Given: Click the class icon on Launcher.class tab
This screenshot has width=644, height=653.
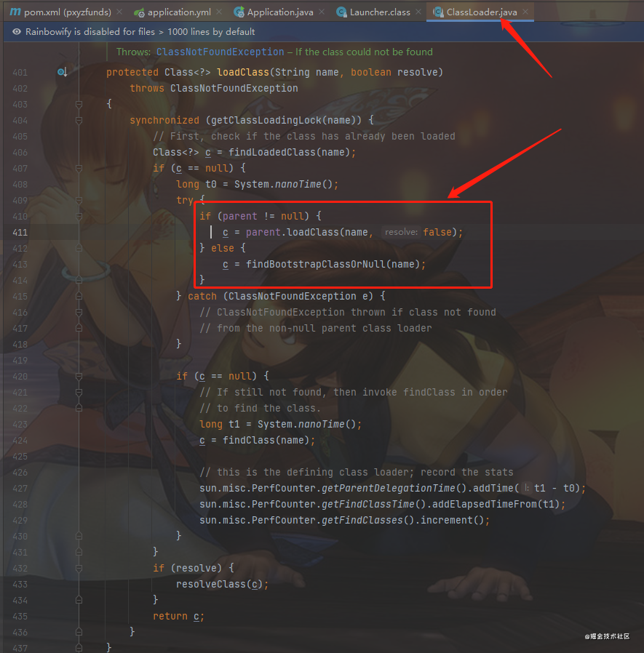Looking at the screenshot, I should [342, 12].
